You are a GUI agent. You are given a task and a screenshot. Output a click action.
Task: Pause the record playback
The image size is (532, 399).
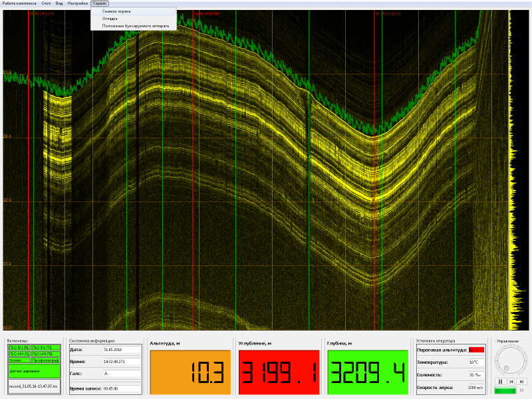pos(501,381)
